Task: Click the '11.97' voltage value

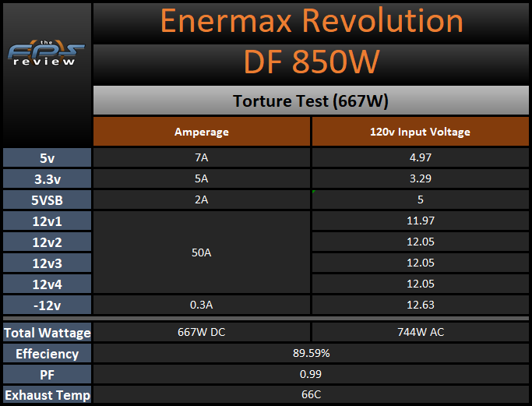Action: pyautogui.click(x=421, y=221)
